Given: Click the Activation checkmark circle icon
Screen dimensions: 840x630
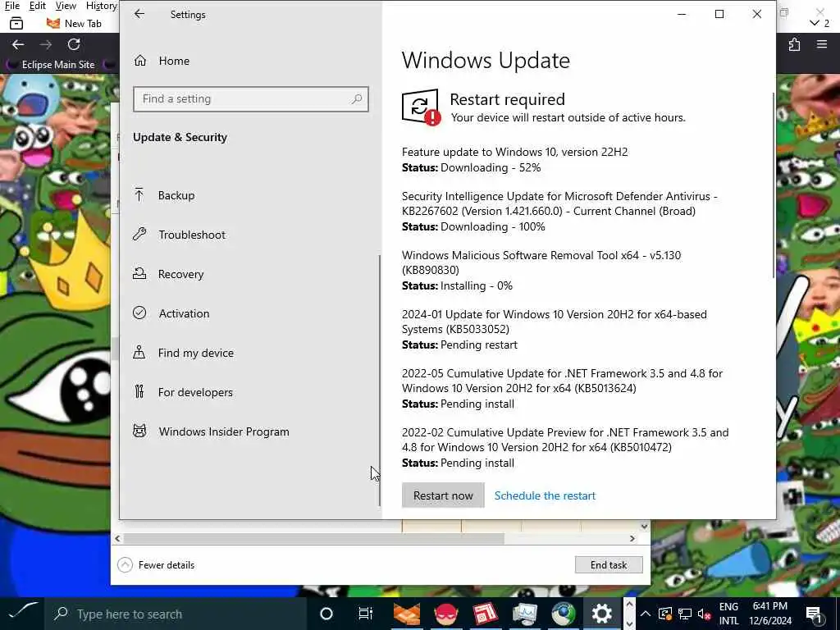Looking at the screenshot, I should click(139, 313).
